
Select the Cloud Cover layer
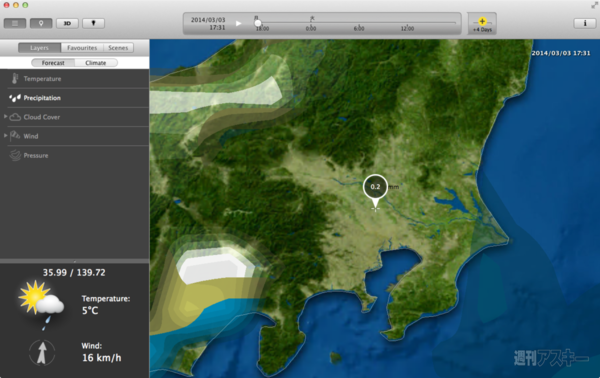75,117
